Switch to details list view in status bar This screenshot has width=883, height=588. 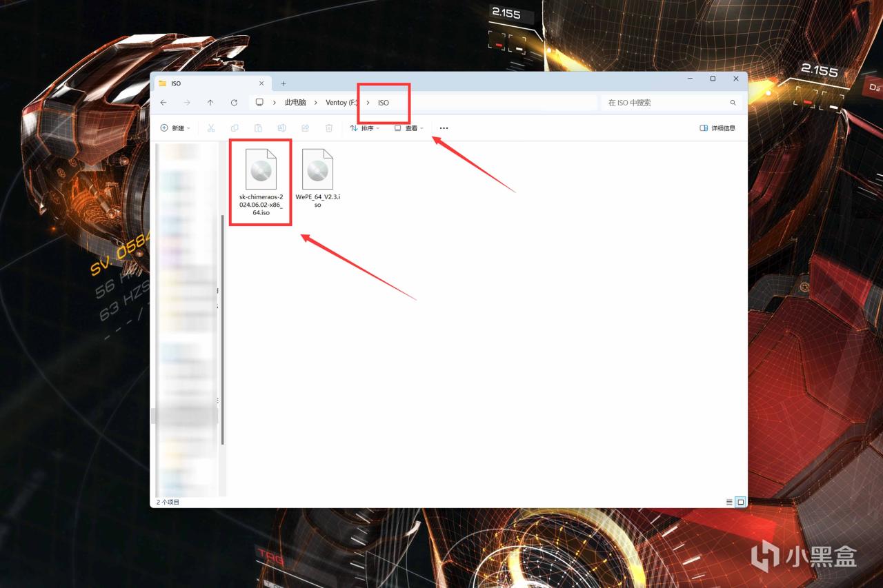click(729, 503)
